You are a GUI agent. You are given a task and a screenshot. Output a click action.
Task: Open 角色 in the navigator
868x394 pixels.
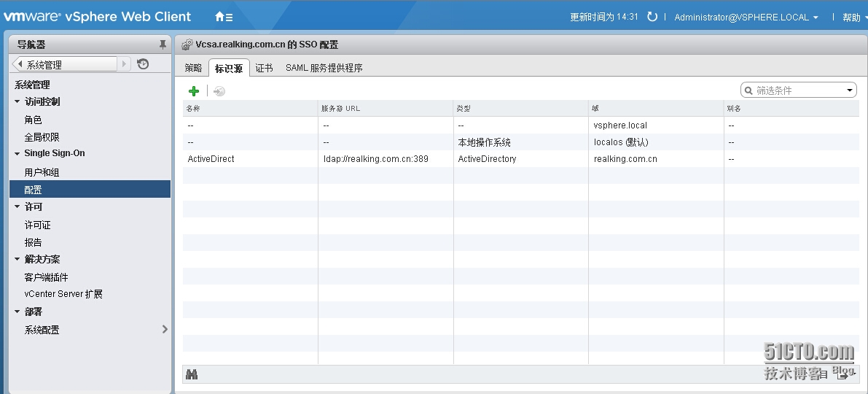[34, 120]
